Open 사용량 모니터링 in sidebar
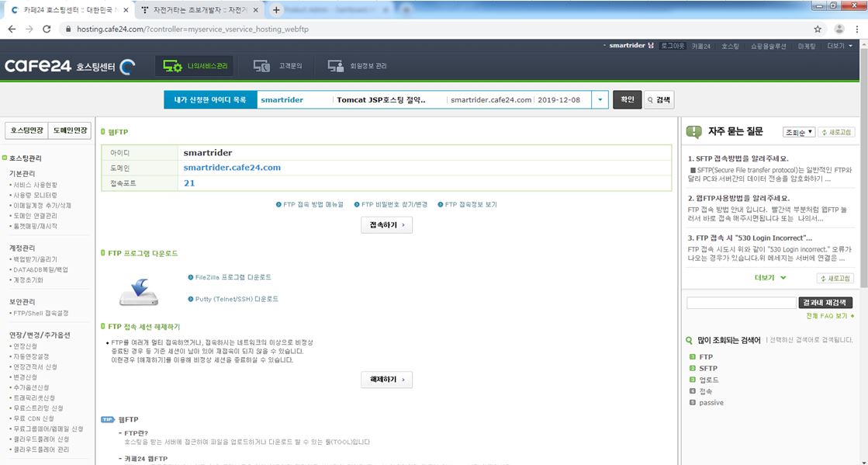868x465 pixels. pyautogui.click(x=35, y=195)
